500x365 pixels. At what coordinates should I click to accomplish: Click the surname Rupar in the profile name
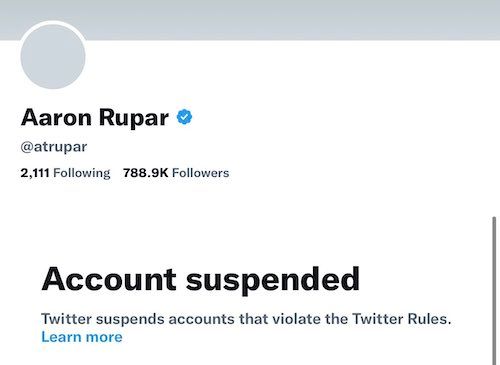point(134,119)
